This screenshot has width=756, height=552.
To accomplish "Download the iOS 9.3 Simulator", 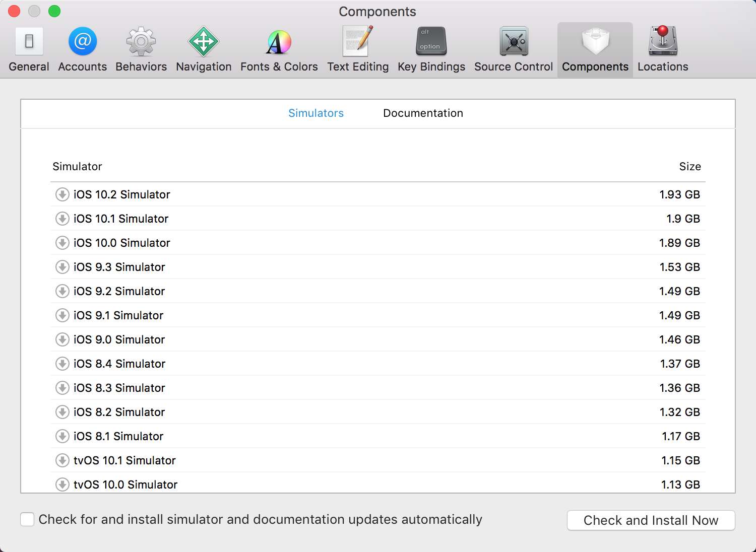I will click(62, 267).
